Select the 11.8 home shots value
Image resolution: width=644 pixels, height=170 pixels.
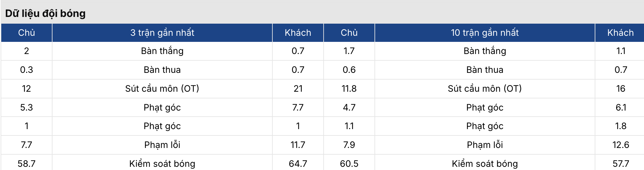pos(349,89)
